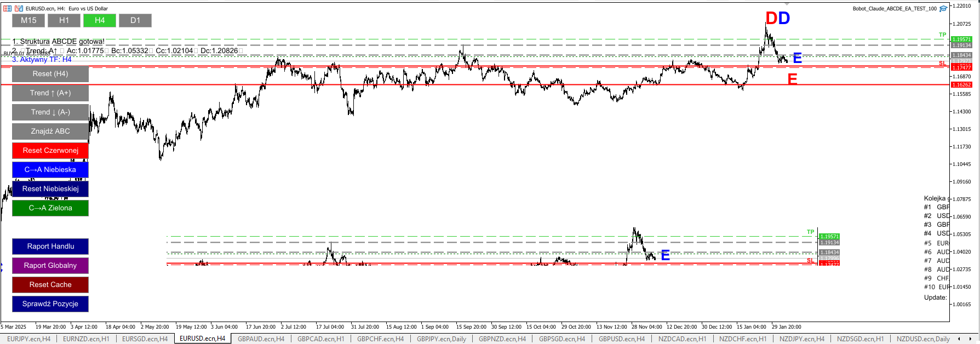Viewport: 980px width, 344px height.
Task: Click the 'Update:' text in queue panel
Action: point(935,297)
